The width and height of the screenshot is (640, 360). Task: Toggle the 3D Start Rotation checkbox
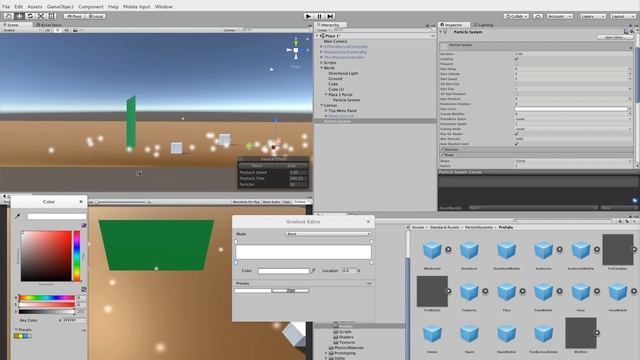point(516,93)
